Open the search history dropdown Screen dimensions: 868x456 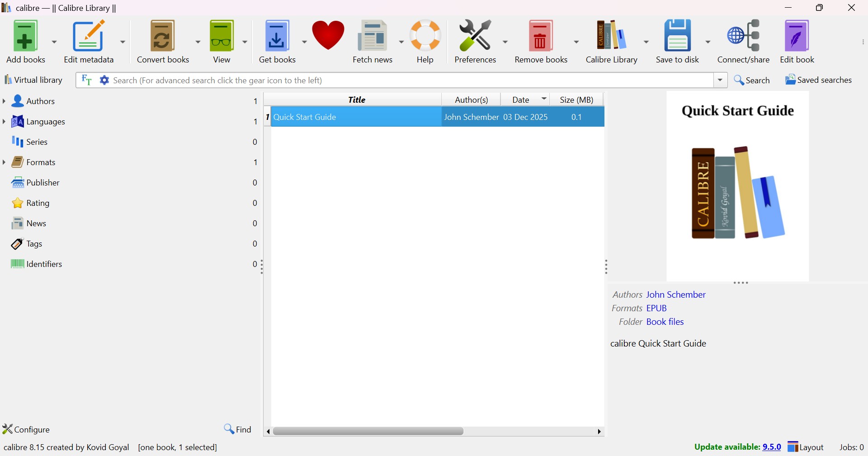[719, 80]
